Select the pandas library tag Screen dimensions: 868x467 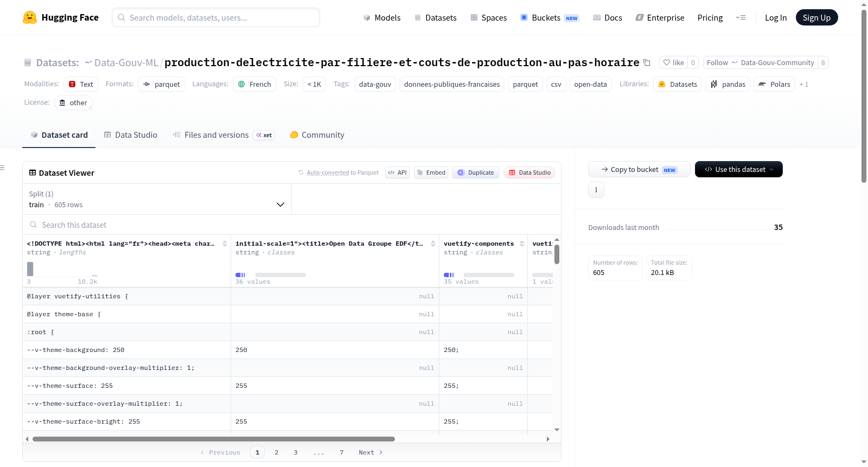728,84
